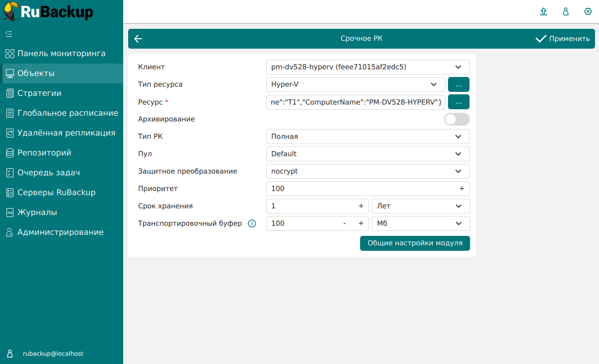The height and width of the screenshot is (364, 599).
Task: Collapse the sidebar menu icon
Action: coord(8,34)
